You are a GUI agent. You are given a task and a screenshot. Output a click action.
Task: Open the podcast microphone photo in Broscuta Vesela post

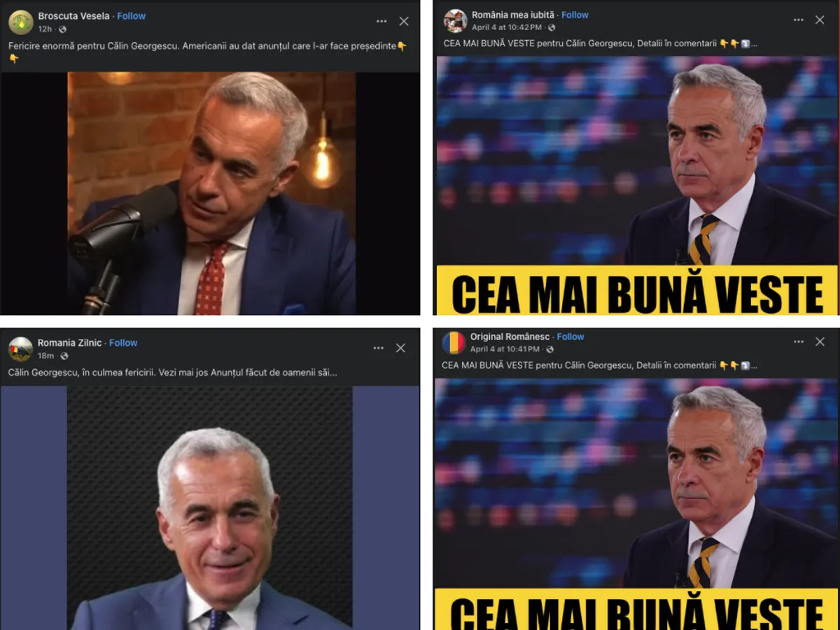pos(211,193)
